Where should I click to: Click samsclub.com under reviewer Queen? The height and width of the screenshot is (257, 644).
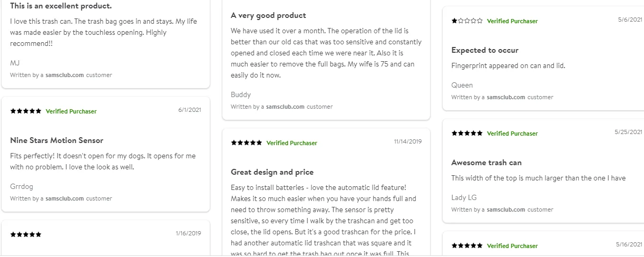505,97
